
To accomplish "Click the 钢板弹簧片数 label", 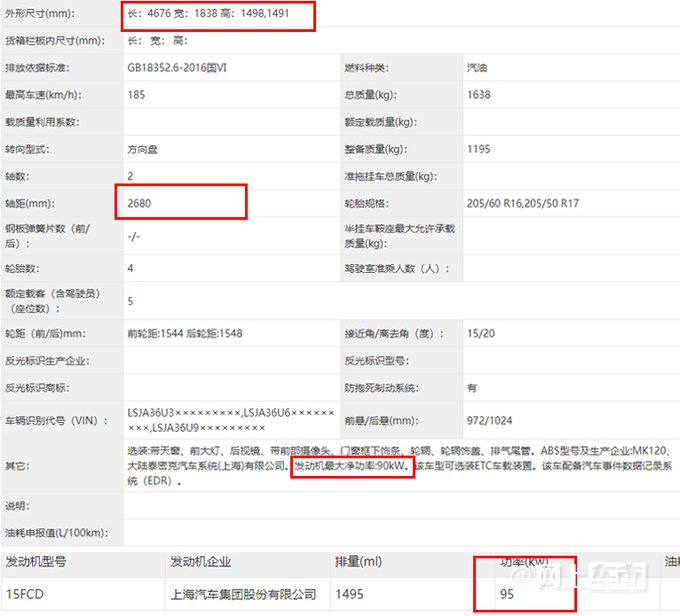I will click(x=47, y=236).
